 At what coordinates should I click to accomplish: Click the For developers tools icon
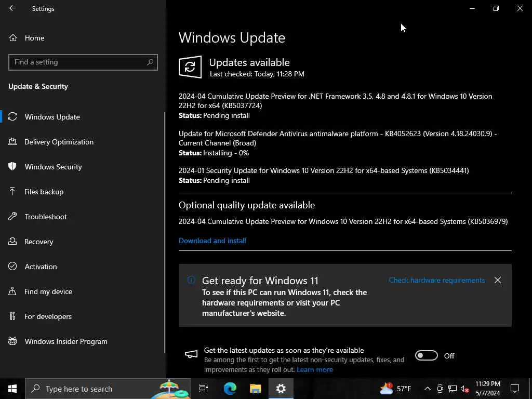pyautogui.click(x=12, y=316)
